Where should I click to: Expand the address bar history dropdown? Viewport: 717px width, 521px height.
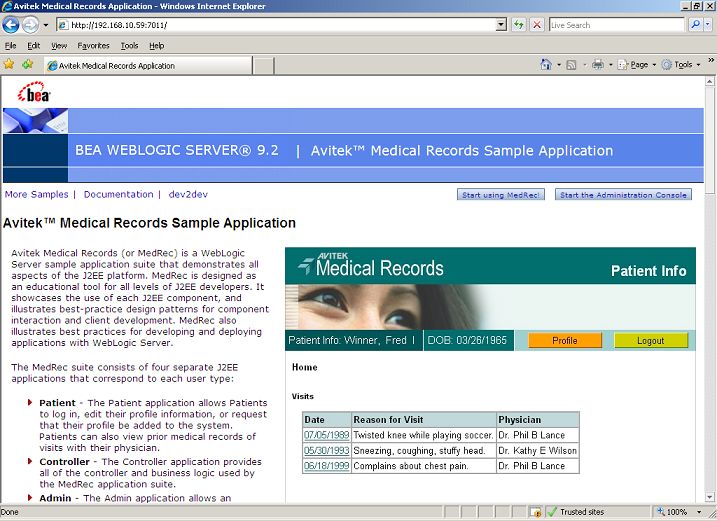click(x=501, y=25)
